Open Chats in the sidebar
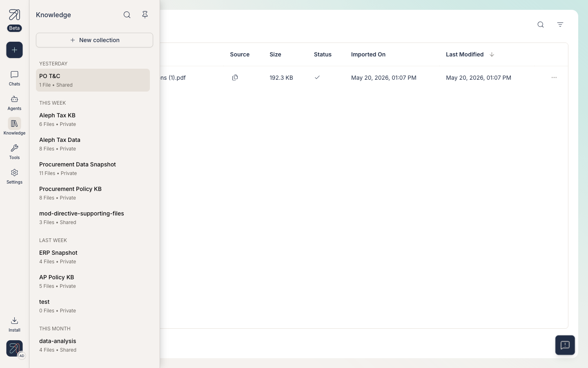 14,78
